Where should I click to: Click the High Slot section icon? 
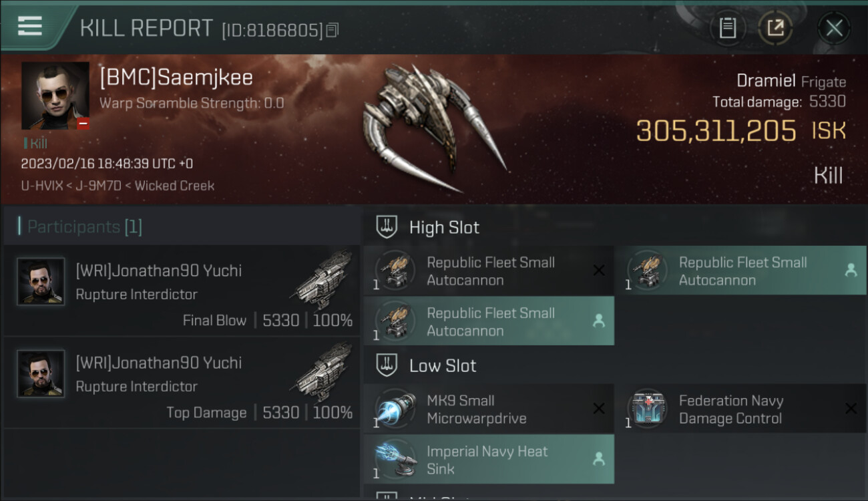[x=387, y=227]
